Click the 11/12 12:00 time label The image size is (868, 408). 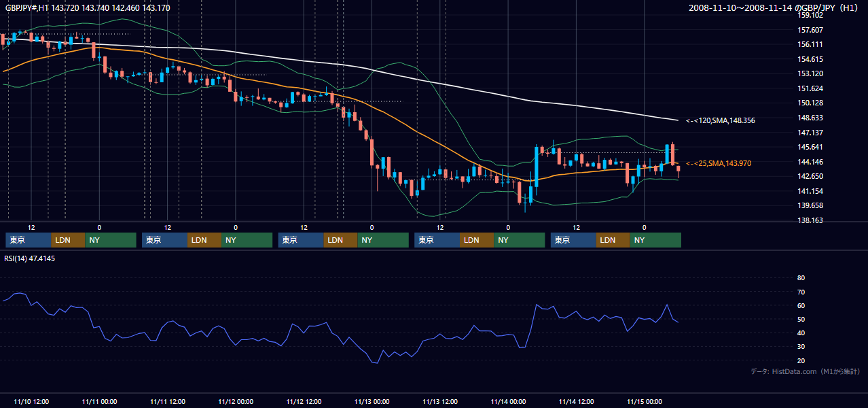click(x=304, y=401)
